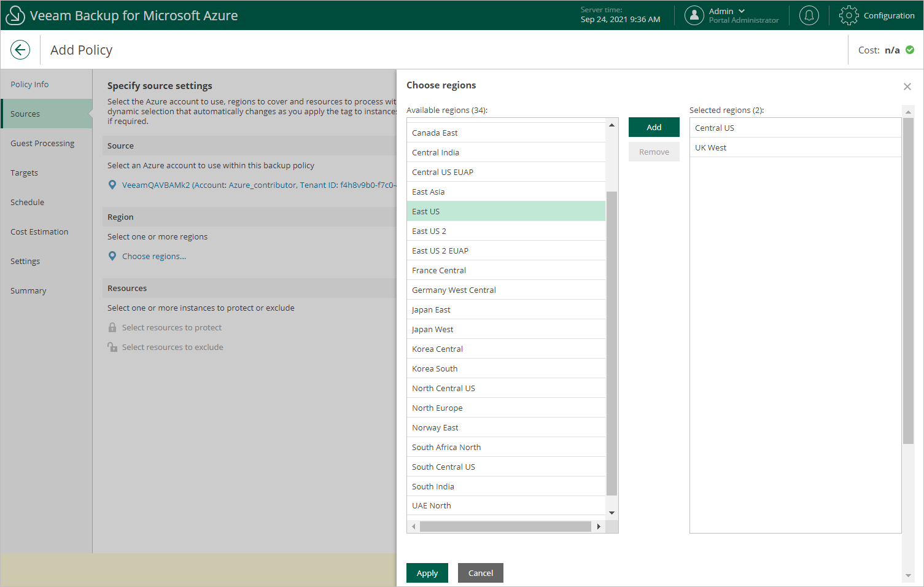
Task: Click the VeeamQAVBAMk2 account link
Action: coord(259,185)
